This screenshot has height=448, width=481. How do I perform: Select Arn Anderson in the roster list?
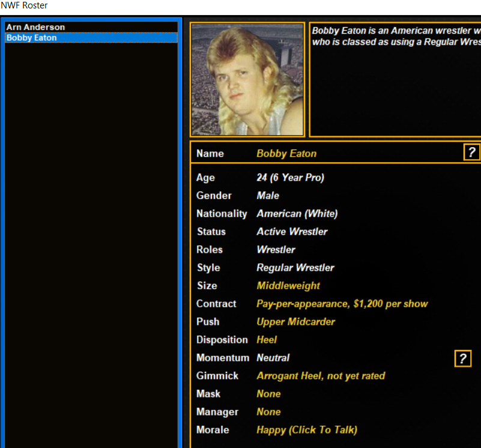35,28
